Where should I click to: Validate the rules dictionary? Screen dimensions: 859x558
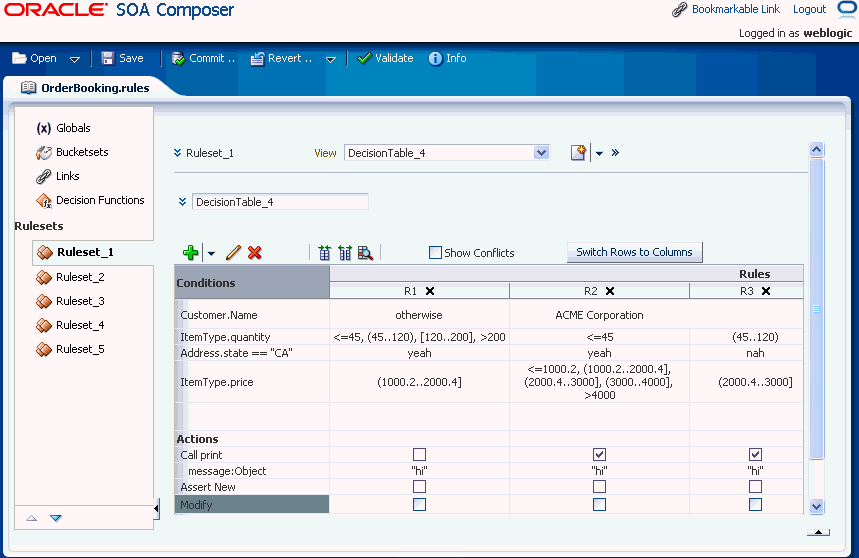coord(385,58)
